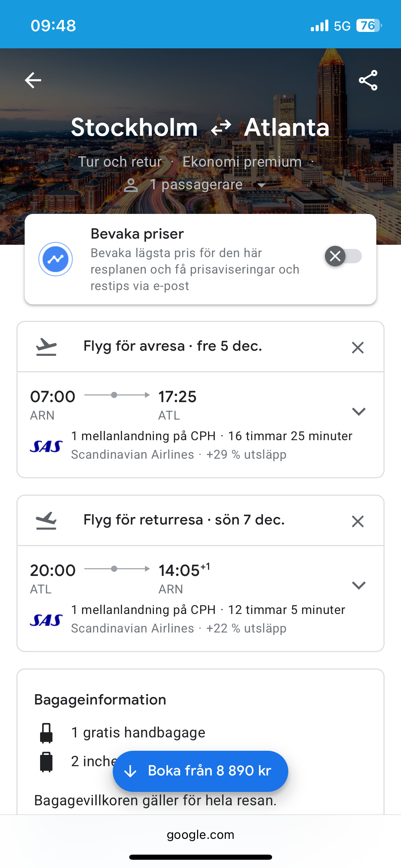Tap the return airplane landing icon

[46, 520]
